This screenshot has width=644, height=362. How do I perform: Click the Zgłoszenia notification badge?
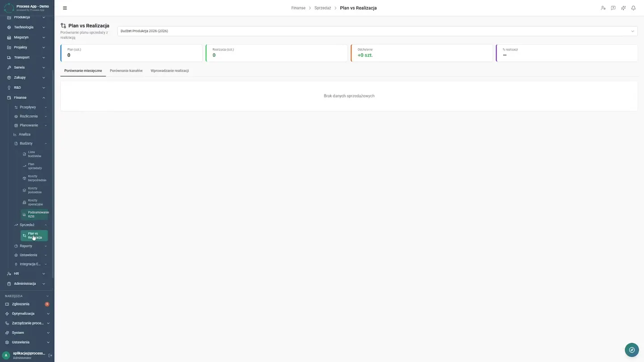(47, 304)
